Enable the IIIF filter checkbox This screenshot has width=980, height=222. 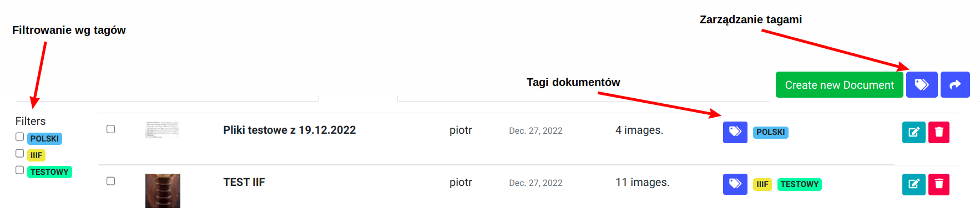point(20,153)
